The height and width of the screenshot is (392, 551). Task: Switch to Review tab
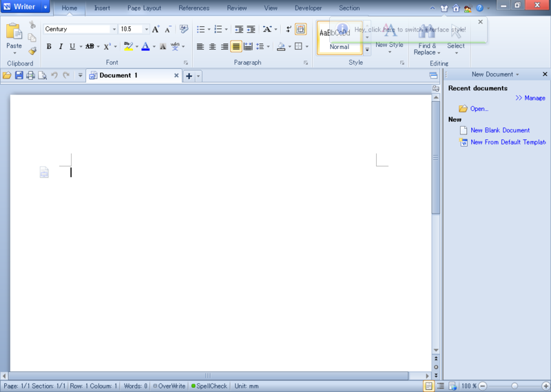[x=236, y=8]
